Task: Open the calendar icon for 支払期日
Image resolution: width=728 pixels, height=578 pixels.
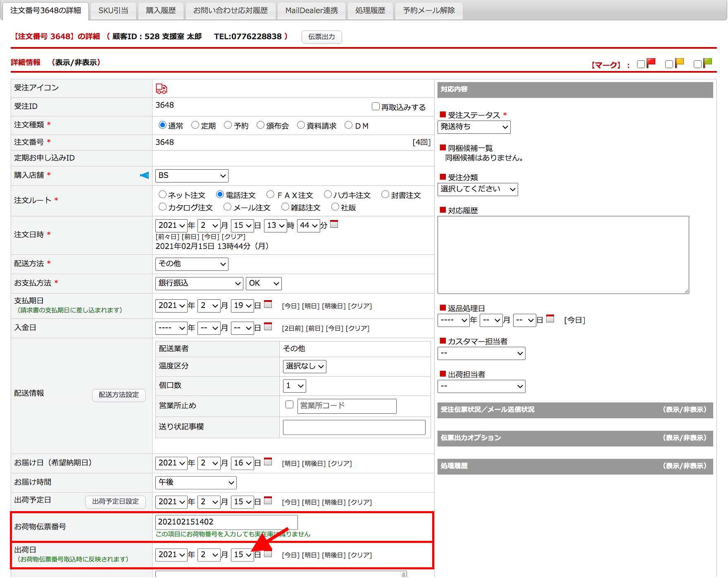Action: coord(268,304)
